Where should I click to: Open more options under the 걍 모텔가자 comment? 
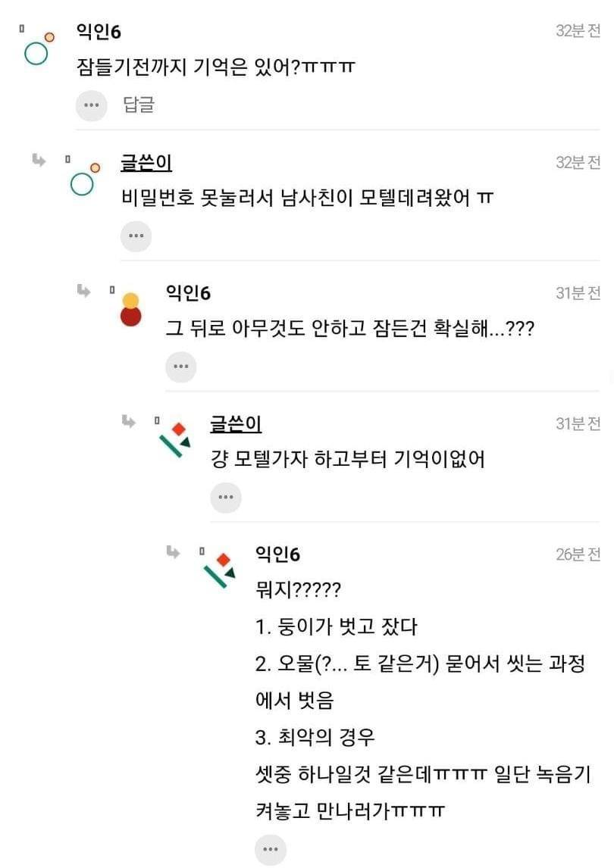225,498
